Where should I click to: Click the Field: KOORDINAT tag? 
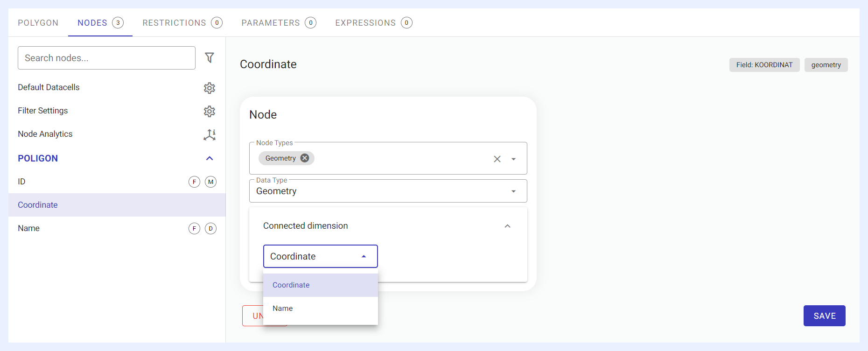[764, 65]
